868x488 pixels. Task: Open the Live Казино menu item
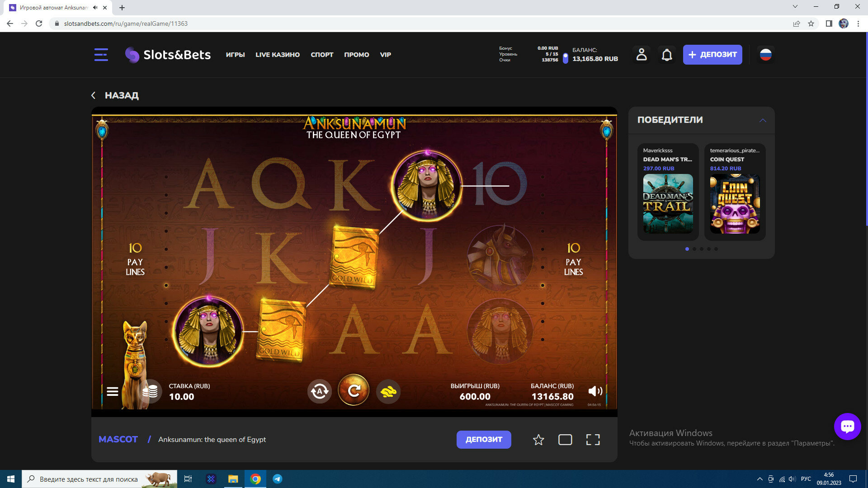[x=278, y=55]
